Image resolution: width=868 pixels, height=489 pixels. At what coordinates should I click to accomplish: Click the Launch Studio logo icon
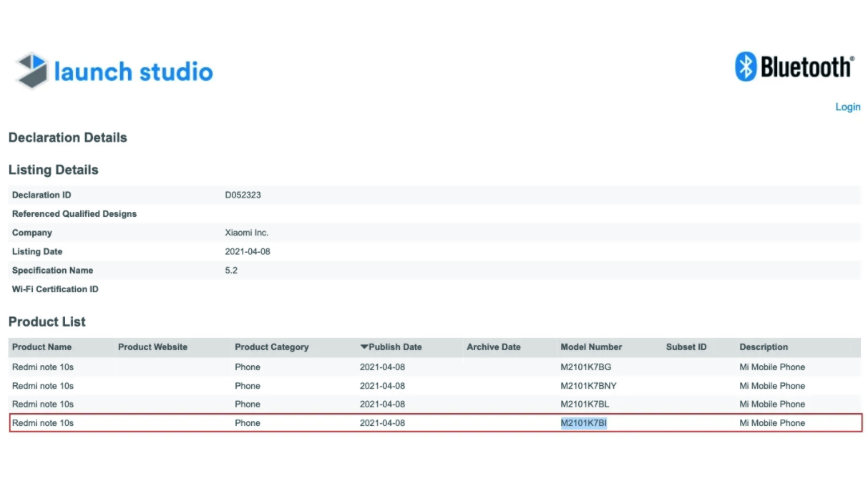(x=31, y=70)
